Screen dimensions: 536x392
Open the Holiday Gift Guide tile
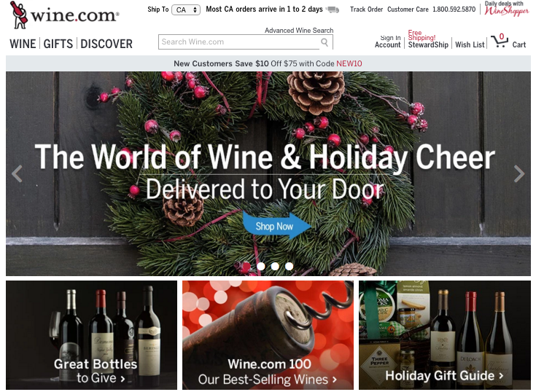click(444, 335)
